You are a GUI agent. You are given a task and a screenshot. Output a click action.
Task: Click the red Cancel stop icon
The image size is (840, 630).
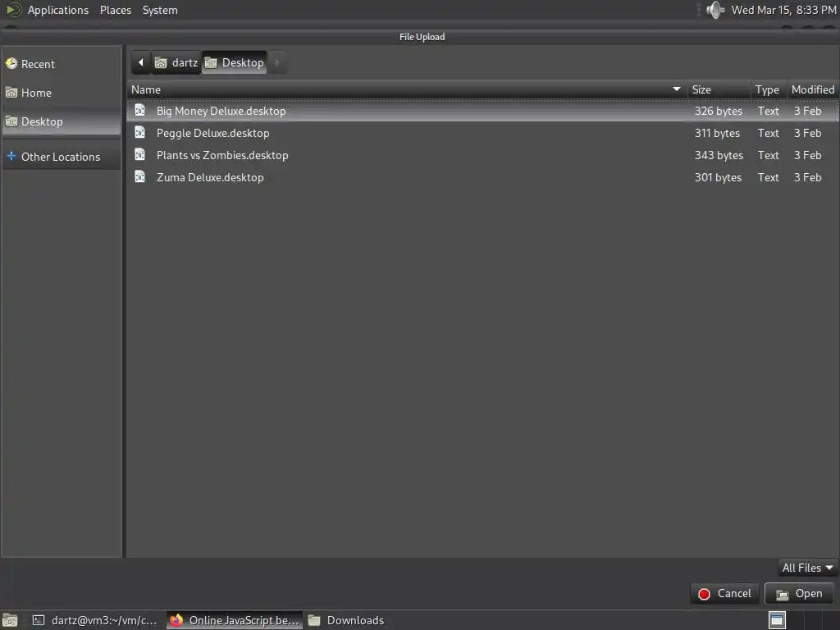point(704,594)
